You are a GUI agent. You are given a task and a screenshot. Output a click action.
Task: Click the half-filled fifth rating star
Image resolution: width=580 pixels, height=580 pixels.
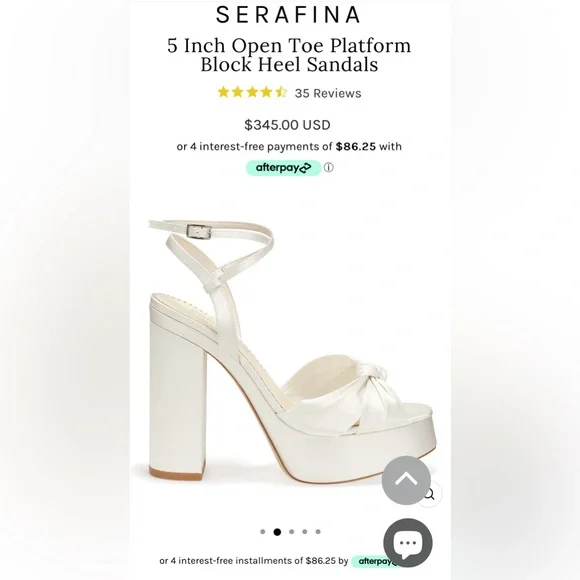tap(281, 92)
